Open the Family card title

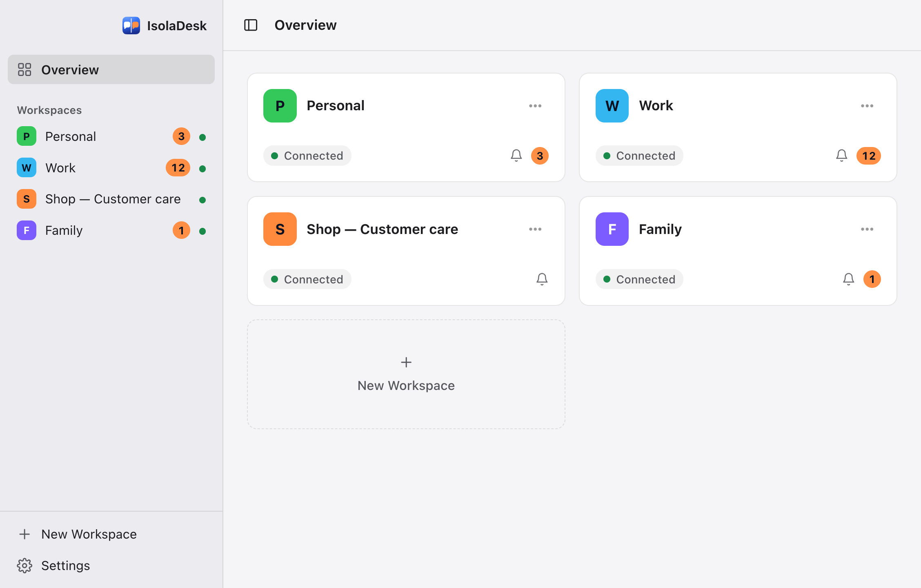pos(660,229)
